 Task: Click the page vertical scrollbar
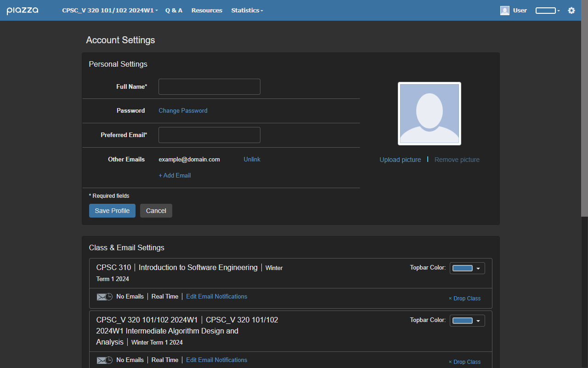pos(584,108)
